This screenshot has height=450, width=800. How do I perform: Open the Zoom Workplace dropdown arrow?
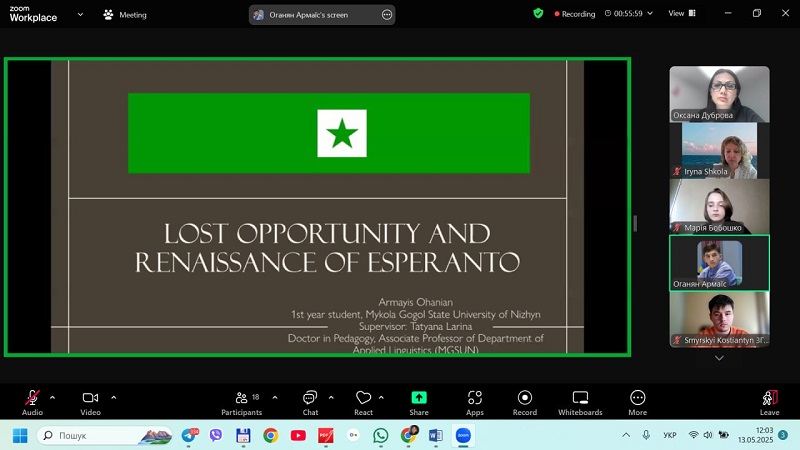(80, 14)
